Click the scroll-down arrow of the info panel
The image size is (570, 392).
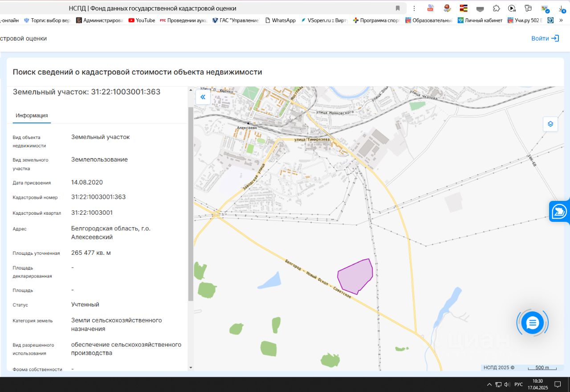click(x=191, y=368)
